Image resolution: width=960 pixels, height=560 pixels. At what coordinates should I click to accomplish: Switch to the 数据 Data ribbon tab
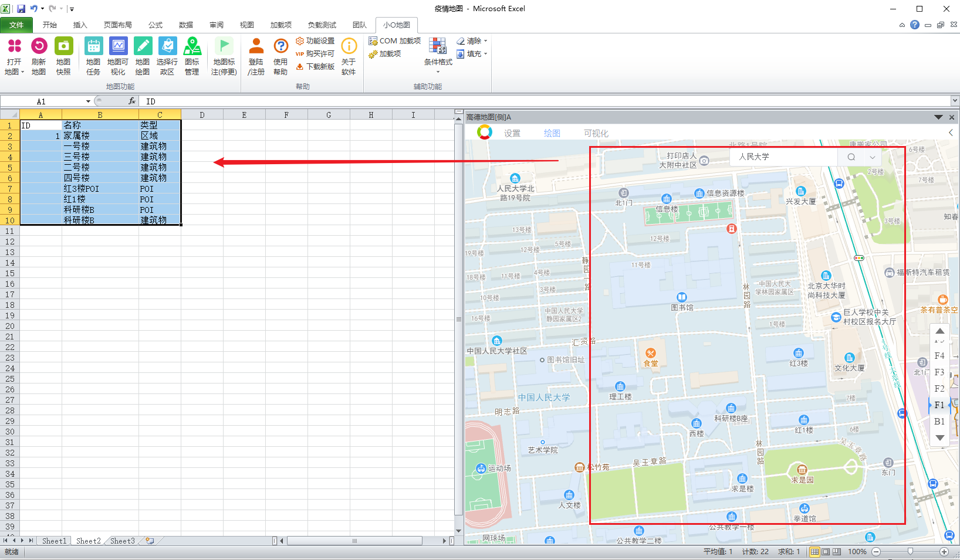coord(186,25)
